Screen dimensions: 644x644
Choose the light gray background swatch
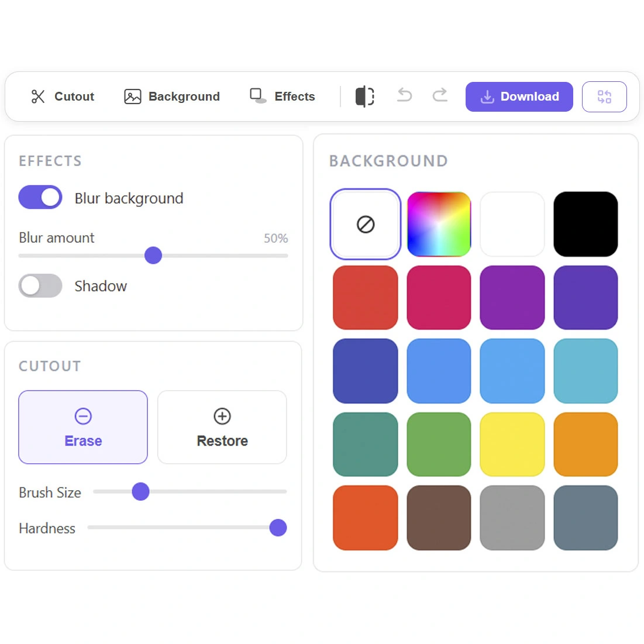512,518
